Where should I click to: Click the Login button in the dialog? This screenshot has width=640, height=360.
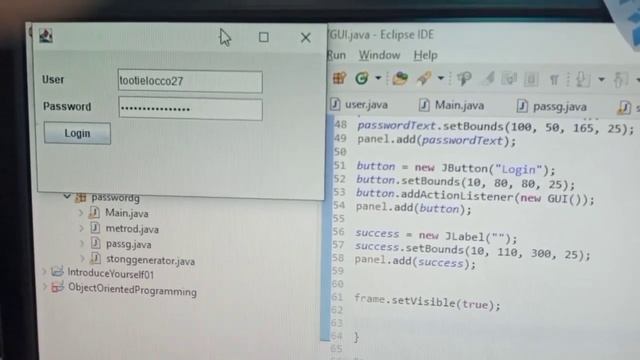point(77,133)
